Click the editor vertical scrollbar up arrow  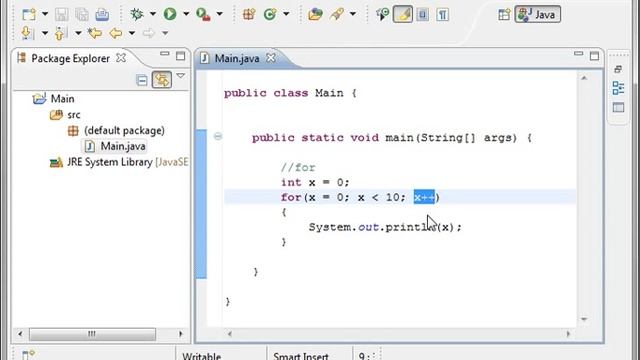(x=584, y=78)
